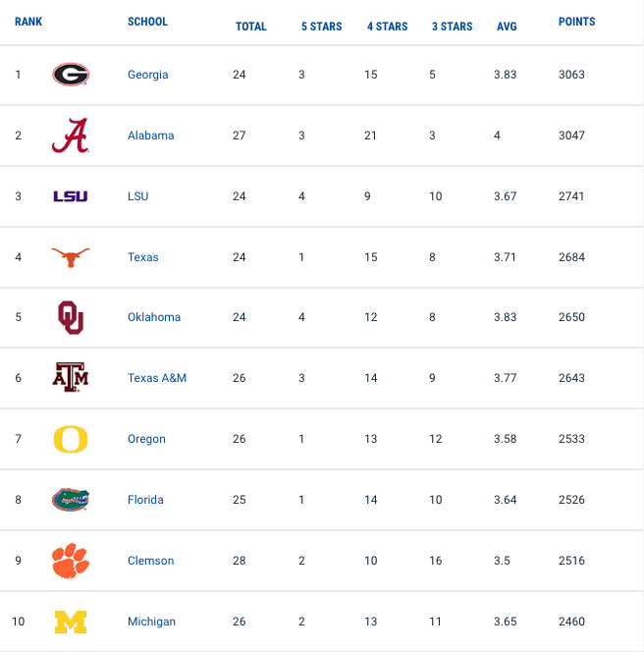Click the Georgia Bulldogs G logo
Image resolution: width=644 pixels, height=652 pixels.
point(71,75)
